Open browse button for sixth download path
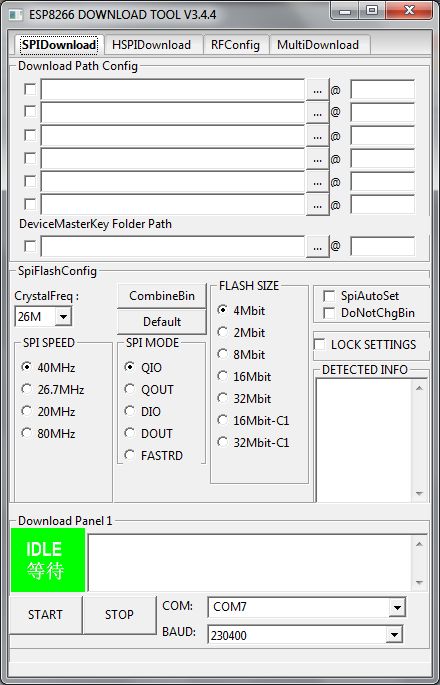Screen dimensions: 440x685 click(x=318, y=204)
